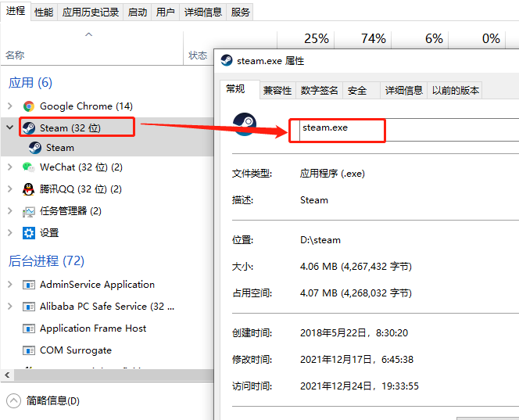Click the large Steam logo in properties dialog
The width and height of the screenshot is (519, 420).
click(x=245, y=124)
